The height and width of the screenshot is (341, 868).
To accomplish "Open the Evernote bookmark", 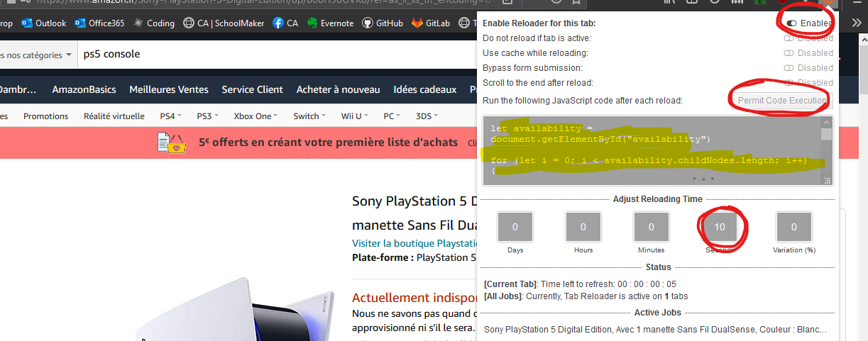I will (x=330, y=23).
